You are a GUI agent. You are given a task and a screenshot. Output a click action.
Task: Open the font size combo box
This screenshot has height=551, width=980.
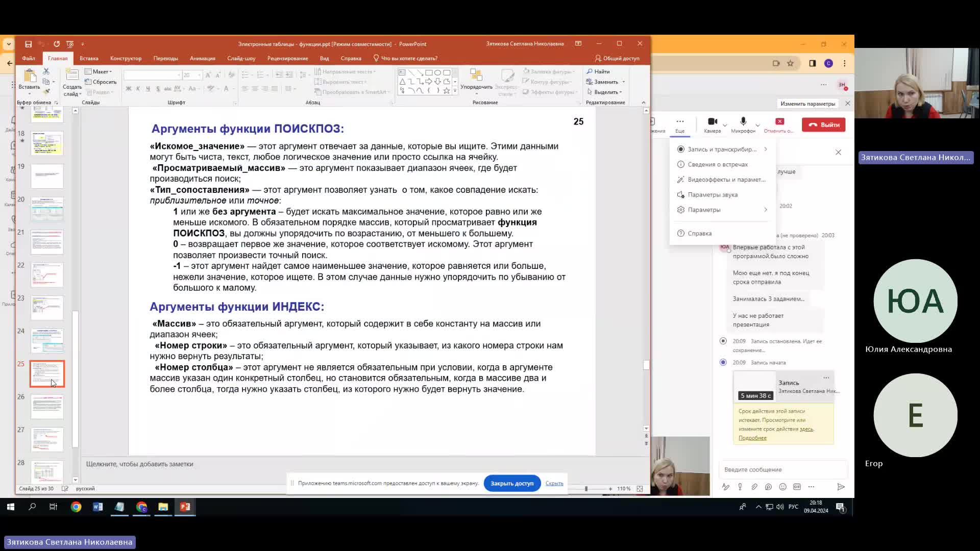pos(192,75)
